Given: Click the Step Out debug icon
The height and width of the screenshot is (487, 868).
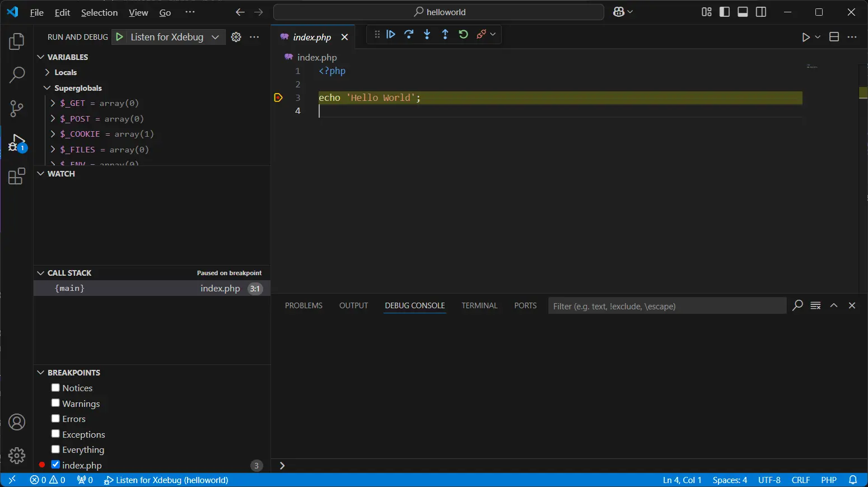Looking at the screenshot, I should (445, 35).
